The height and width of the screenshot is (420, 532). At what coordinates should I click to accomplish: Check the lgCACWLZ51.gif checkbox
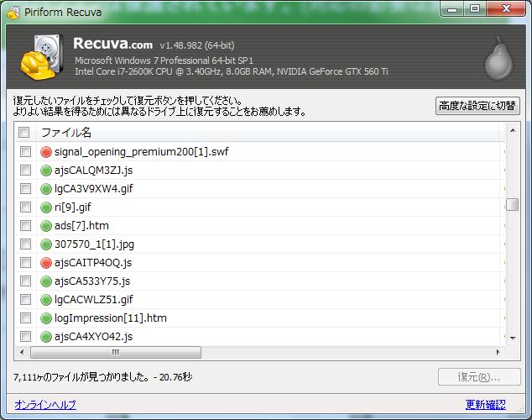(25, 300)
